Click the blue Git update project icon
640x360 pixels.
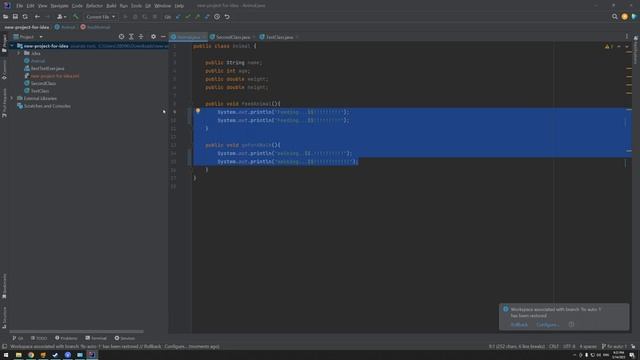[178, 17]
